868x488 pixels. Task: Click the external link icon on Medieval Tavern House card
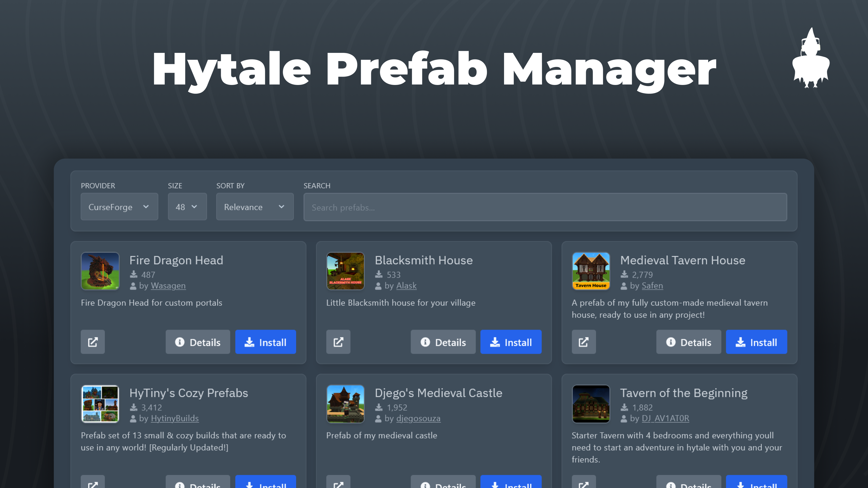click(584, 342)
